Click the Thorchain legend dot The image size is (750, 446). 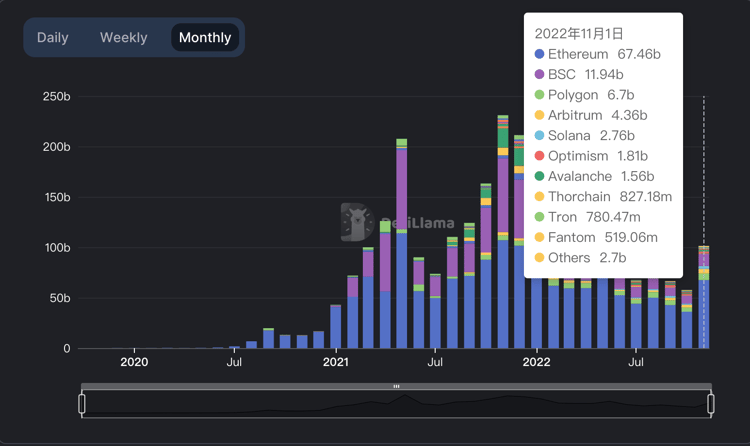[x=539, y=196]
